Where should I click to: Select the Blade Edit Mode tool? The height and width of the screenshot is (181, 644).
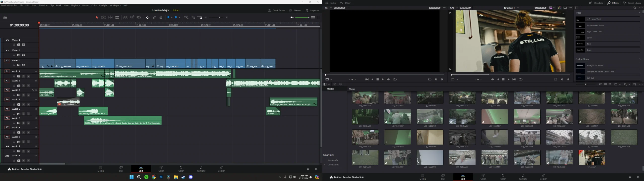[117, 17]
